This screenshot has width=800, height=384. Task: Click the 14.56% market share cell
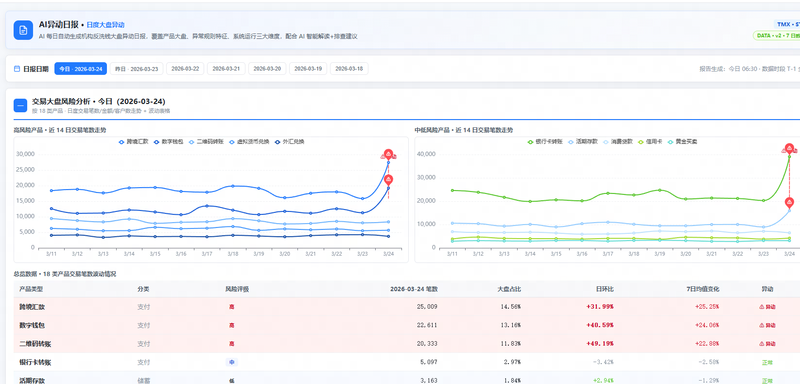(x=511, y=307)
